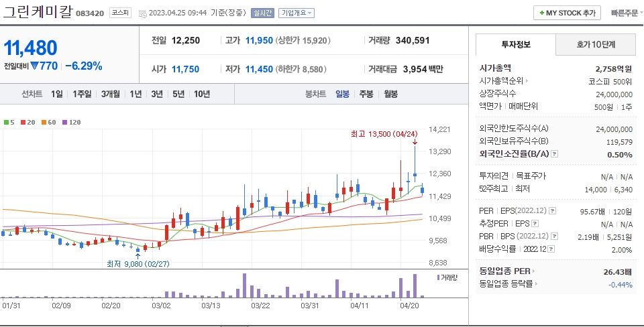Toggle the 실시간 real-time button
This screenshot has width=644, height=327.
point(262,13)
